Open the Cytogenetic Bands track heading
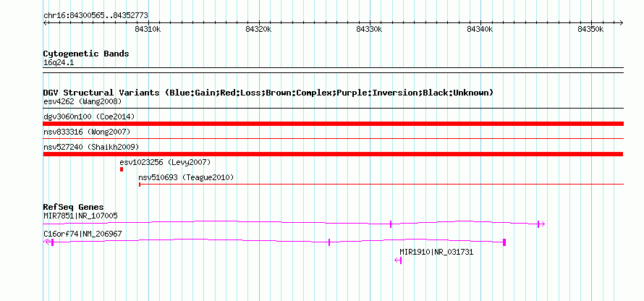This screenshot has height=301, width=644. 86,54
